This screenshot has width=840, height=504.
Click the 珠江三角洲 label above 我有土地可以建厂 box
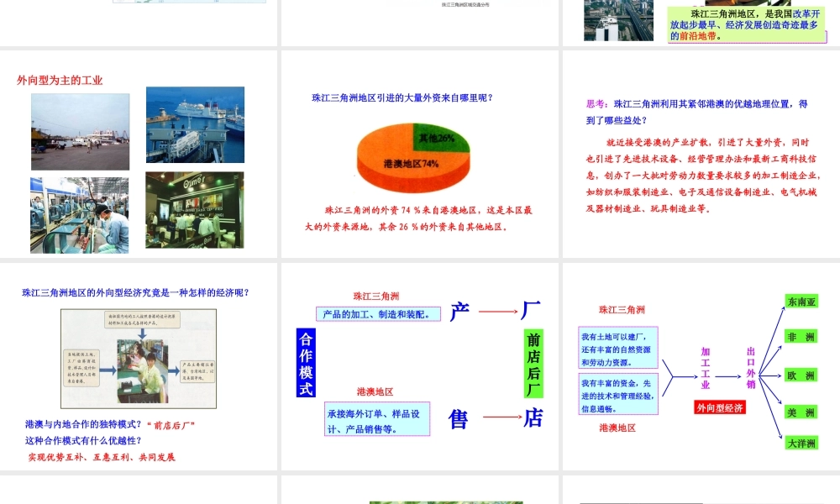(622, 310)
